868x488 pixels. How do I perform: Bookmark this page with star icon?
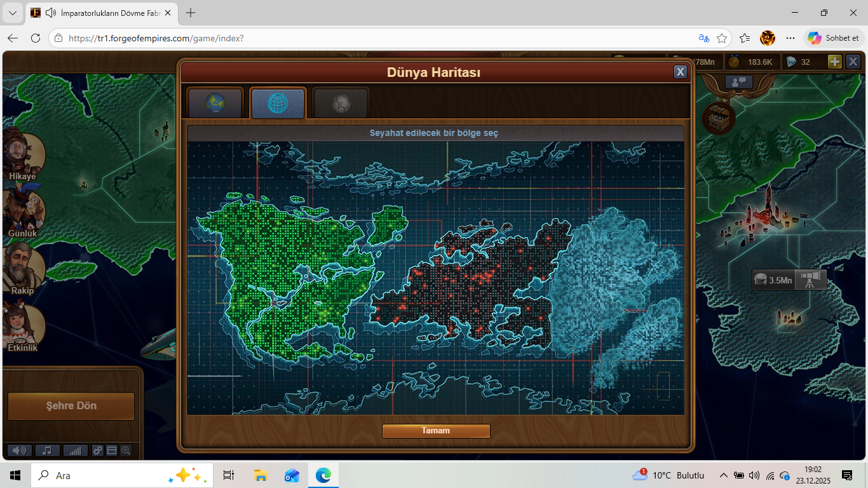[x=722, y=38]
